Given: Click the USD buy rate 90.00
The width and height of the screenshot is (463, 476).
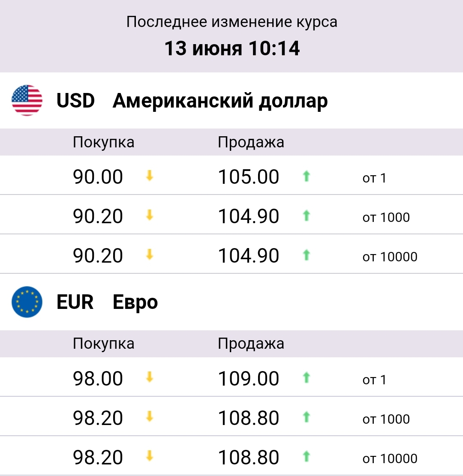Looking at the screenshot, I should coord(98,177).
